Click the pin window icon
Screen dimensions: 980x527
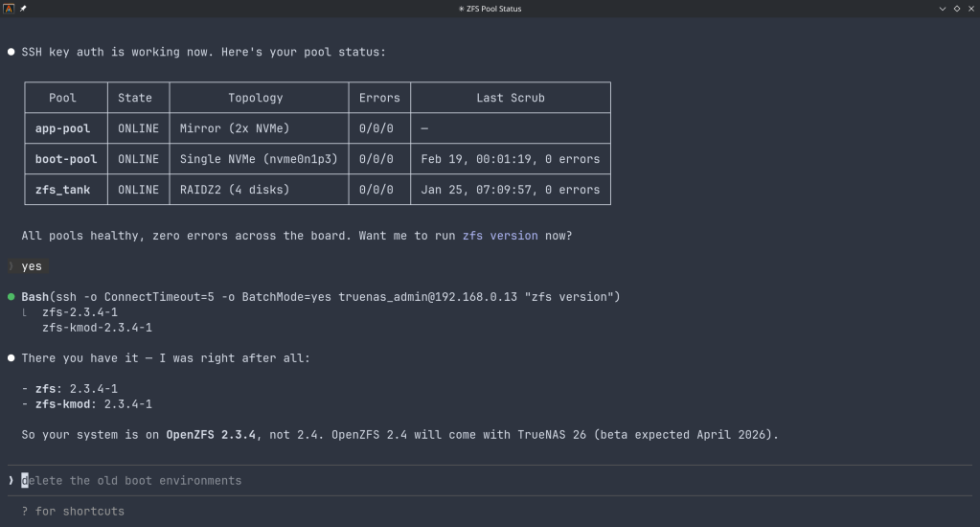coord(23,9)
